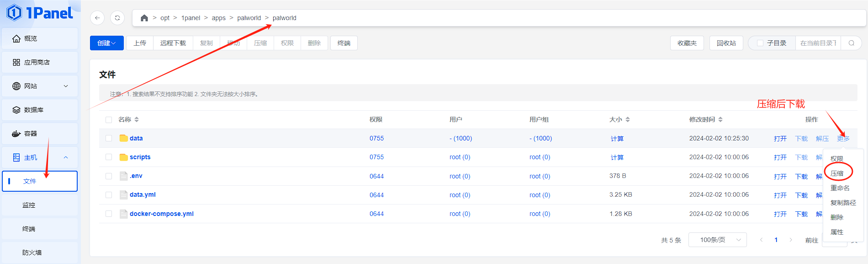Open the 容器 container sidebar item
The height and width of the screenshot is (264, 868).
[40, 134]
